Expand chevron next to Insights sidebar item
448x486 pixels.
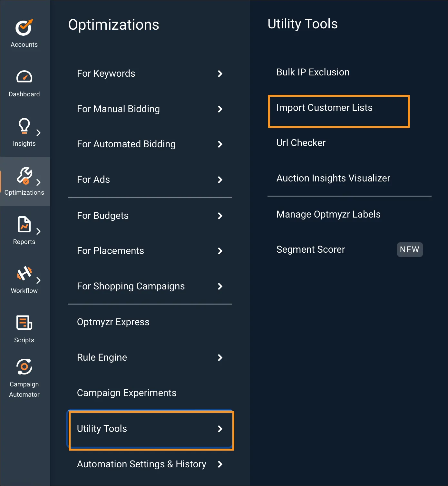click(x=39, y=133)
